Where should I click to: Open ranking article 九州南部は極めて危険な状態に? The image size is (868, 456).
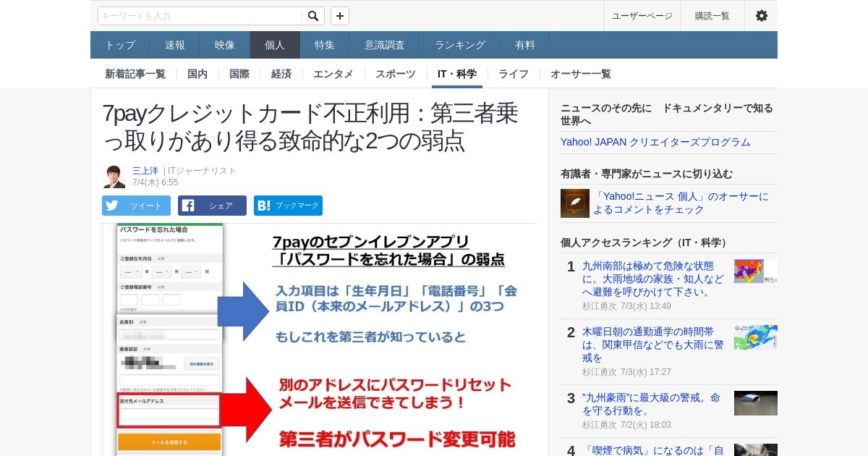(653, 279)
